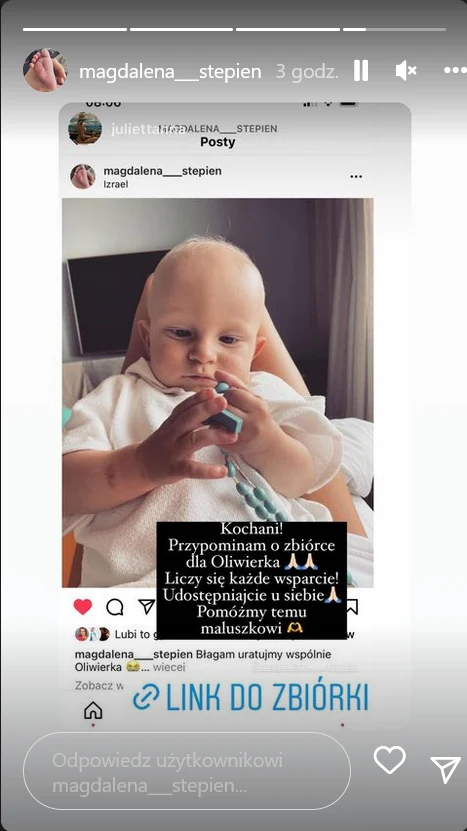Pause the story playback

click(360, 70)
